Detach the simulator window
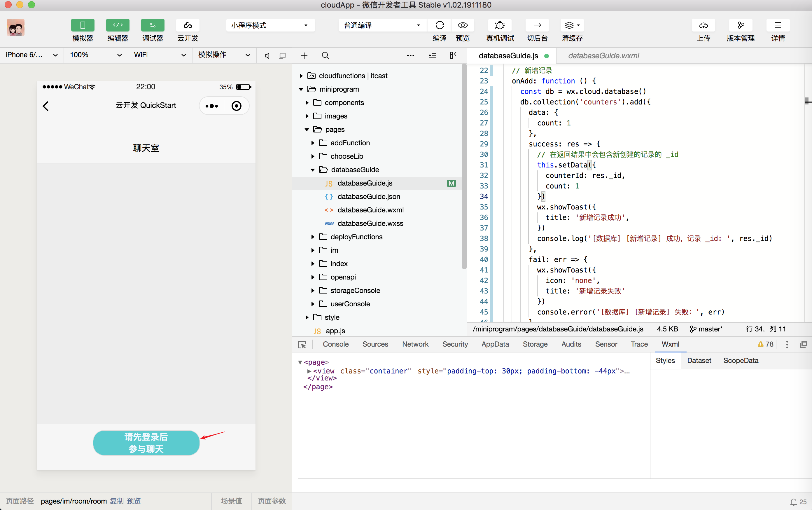Screen dimensions: 812x510 pos(282,56)
